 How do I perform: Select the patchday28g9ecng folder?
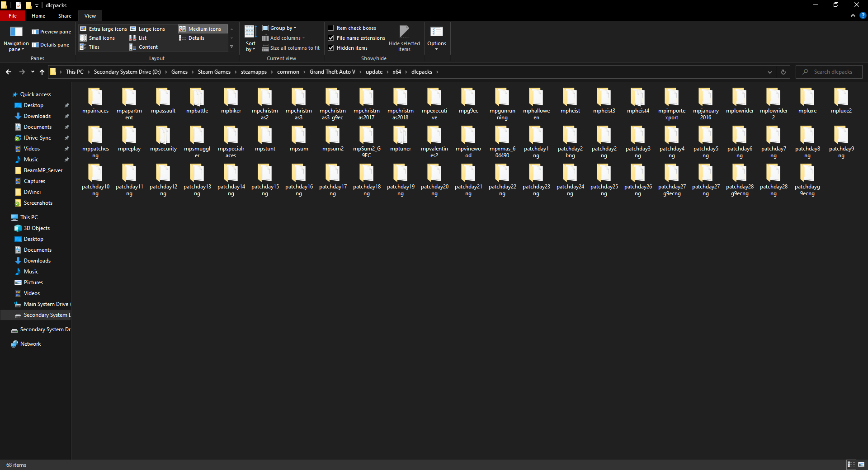point(740,180)
